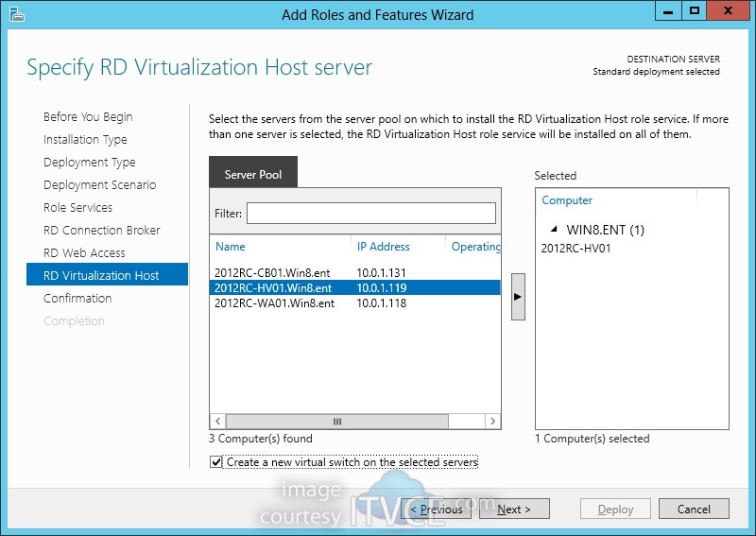This screenshot has height=536, width=756.
Task: Go to Before You Begin step
Action: pos(88,117)
